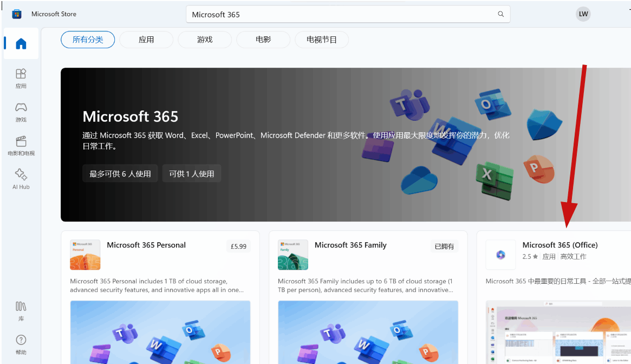Open the Help (帮助) sidebar item
This screenshot has width=631, height=364.
[21, 344]
